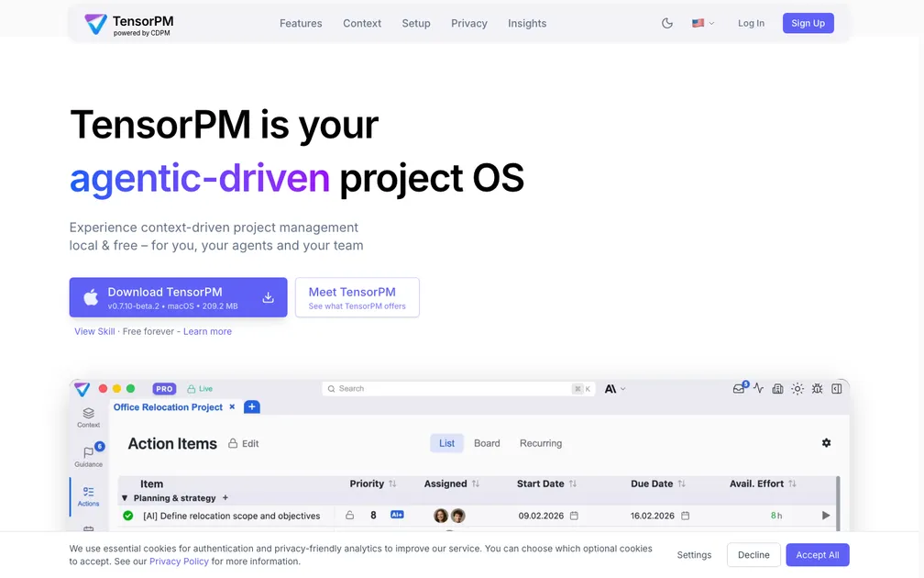Image resolution: width=924 pixels, height=578 pixels.
Task: Click the play arrow on first row
Action: [826, 516]
